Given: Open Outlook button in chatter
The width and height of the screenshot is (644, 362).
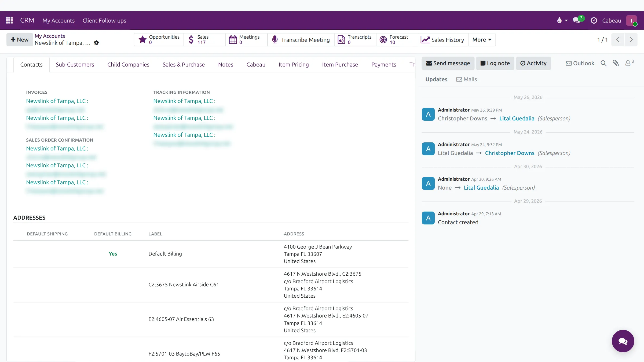Looking at the screenshot, I should pyautogui.click(x=580, y=63).
